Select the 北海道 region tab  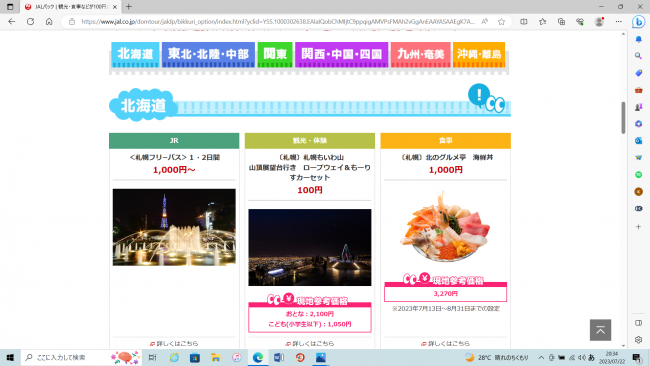[135, 54]
